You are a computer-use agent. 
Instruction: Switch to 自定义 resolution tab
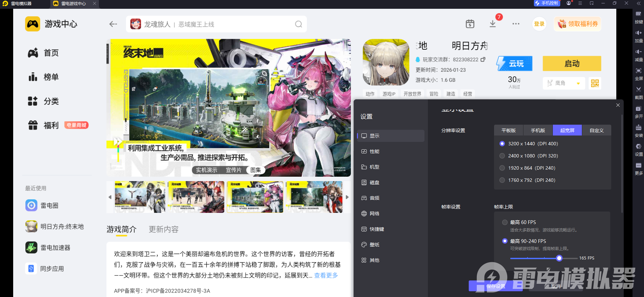[x=596, y=130]
